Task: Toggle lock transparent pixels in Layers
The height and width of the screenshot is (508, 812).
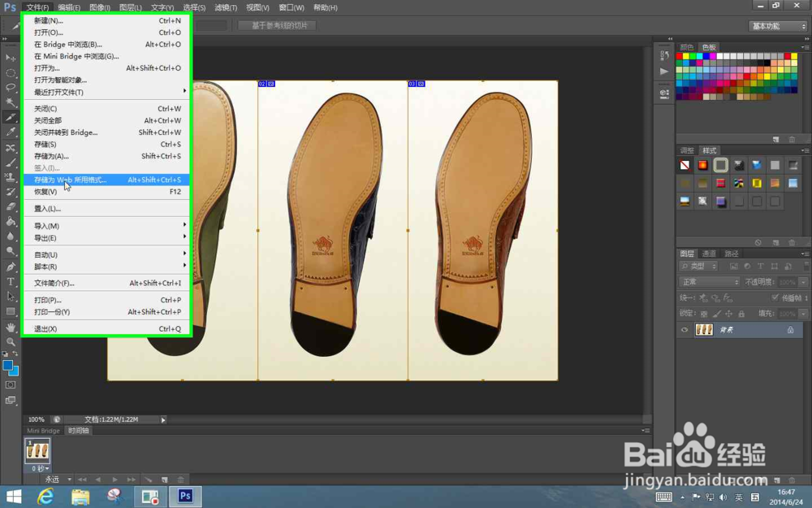Action: pos(704,314)
